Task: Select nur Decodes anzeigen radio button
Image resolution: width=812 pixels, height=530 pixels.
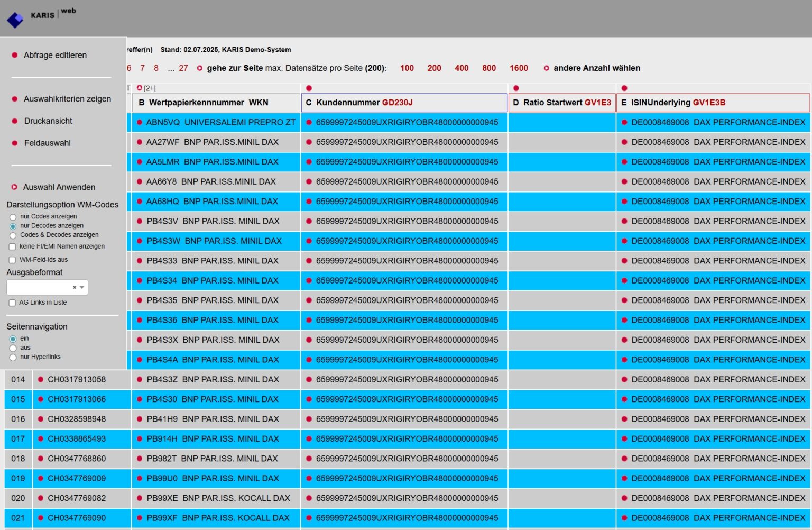Action: pos(13,226)
